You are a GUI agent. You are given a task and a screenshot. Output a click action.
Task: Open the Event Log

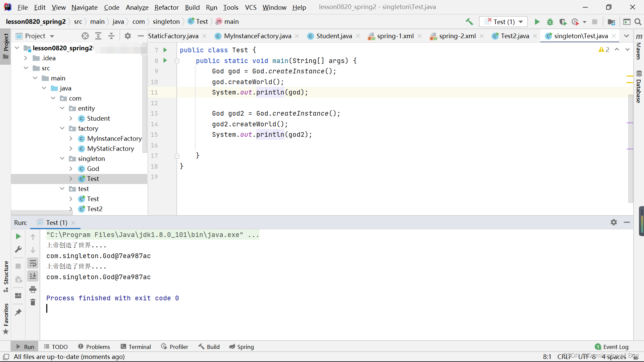[x=612, y=347]
